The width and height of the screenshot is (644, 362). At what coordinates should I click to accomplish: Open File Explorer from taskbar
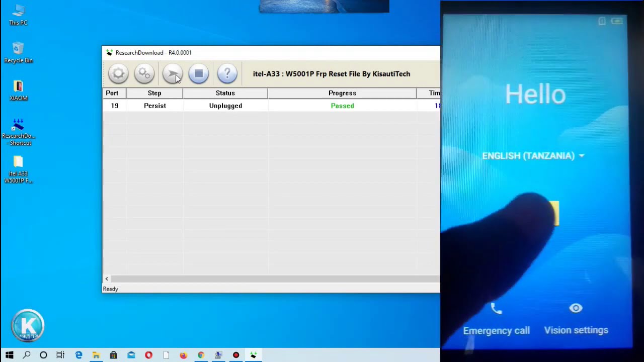click(96, 355)
